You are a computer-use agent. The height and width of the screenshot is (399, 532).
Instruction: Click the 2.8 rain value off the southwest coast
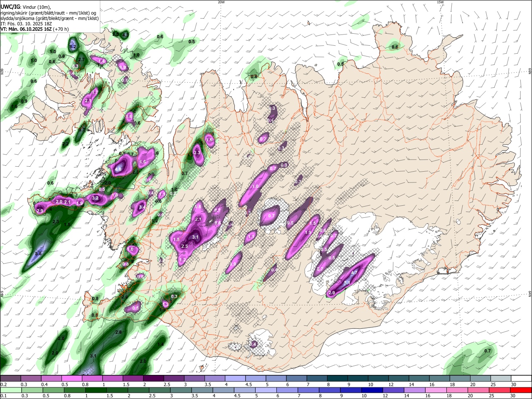[118, 332]
